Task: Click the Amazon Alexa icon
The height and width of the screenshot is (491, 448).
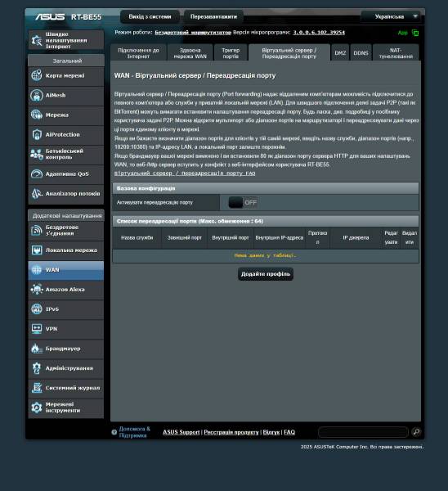Action: coord(37,290)
